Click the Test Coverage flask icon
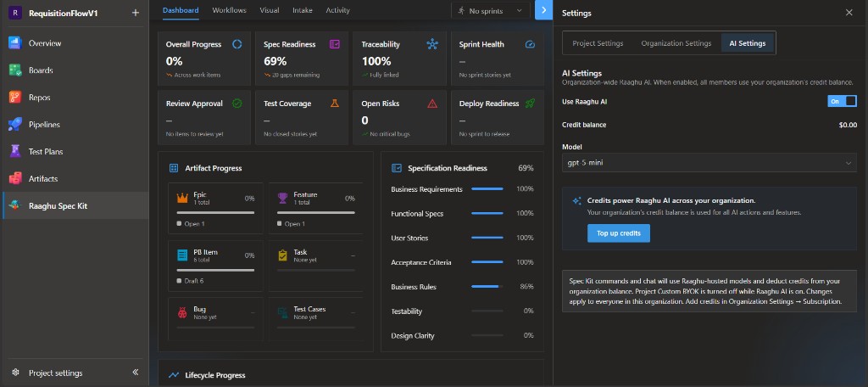 [x=334, y=104]
